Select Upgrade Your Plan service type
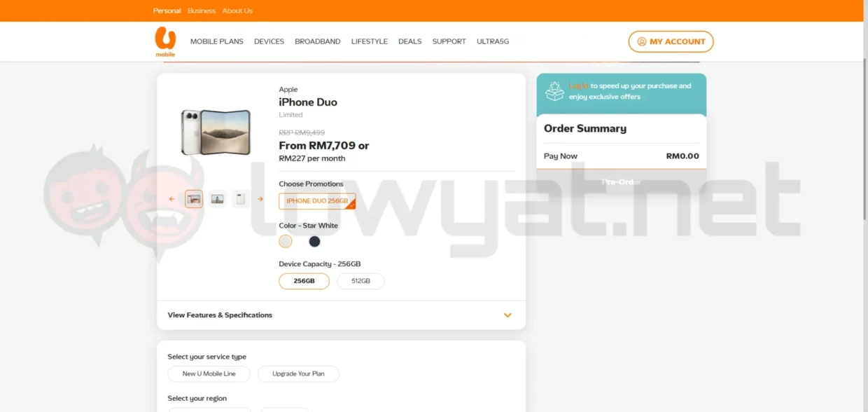The height and width of the screenshot is (412, 868). pyautogui.click(x=298, y=373)
